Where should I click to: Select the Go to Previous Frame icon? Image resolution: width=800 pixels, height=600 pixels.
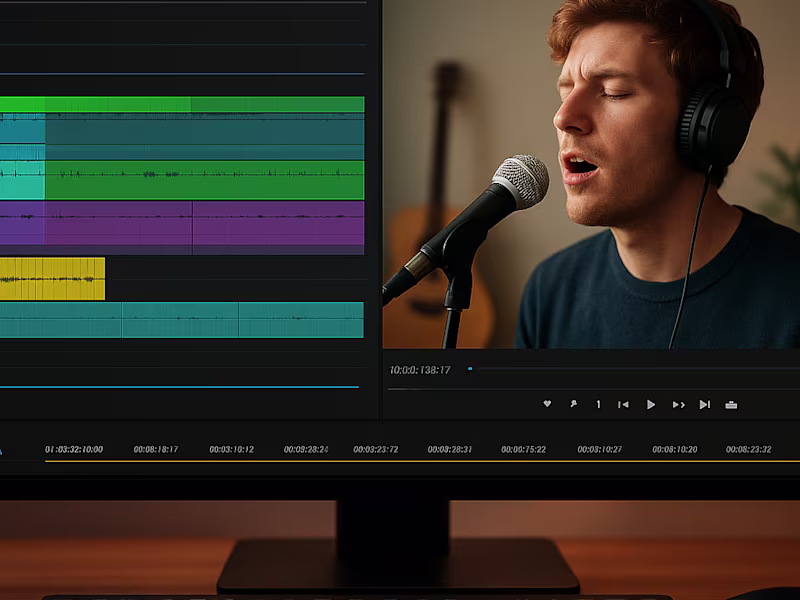point(623,404)
